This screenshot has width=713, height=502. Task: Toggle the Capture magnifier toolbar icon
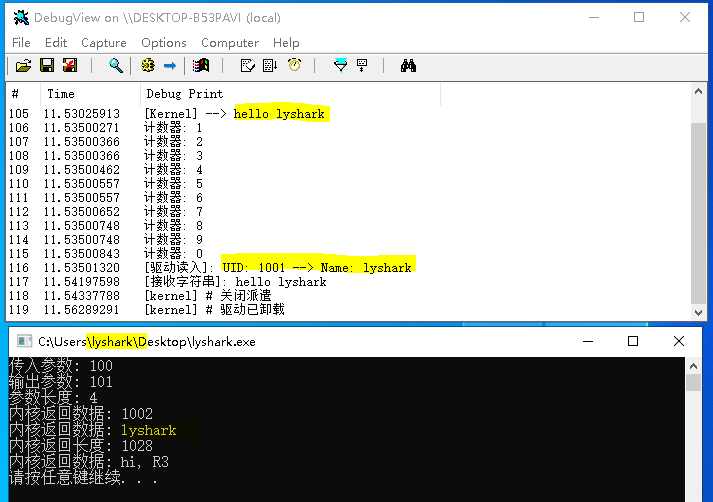point(116,66)
